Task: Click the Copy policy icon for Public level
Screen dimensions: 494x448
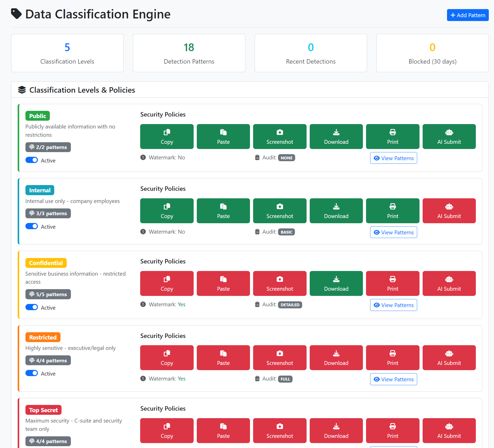Action: (x=167, y=132)
